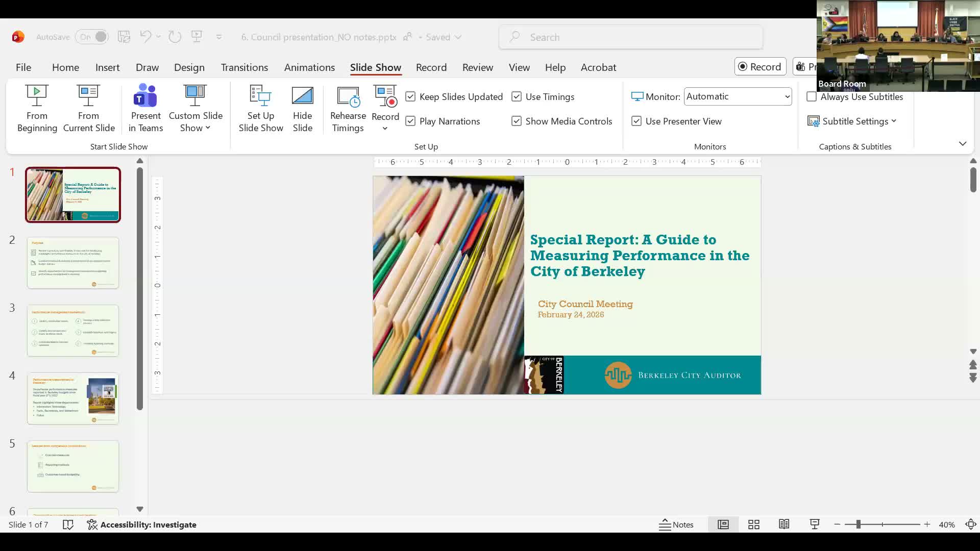Click the Record button at top right
The height and width of the screenshot is (551, 980).
tap(759, 67)
